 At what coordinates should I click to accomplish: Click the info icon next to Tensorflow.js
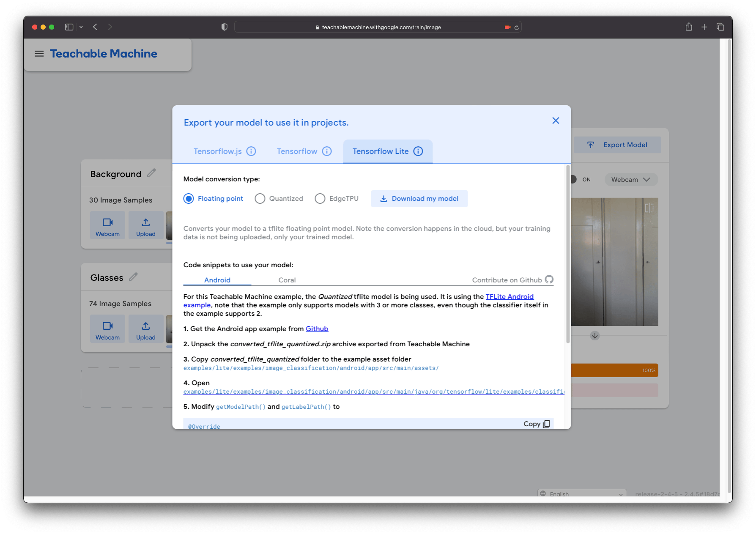tap(251, 151)
